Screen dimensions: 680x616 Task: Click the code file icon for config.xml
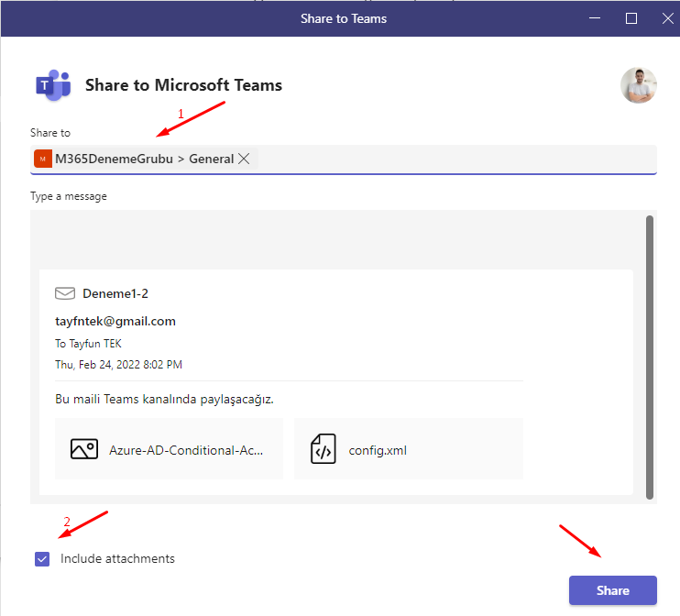[x=324, y=449]
